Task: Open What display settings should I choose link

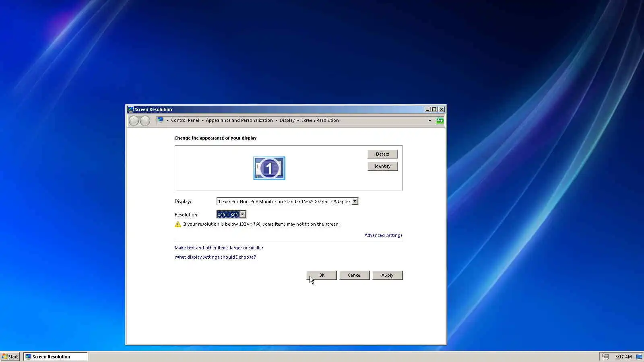Action: click(x=215, y=257)
